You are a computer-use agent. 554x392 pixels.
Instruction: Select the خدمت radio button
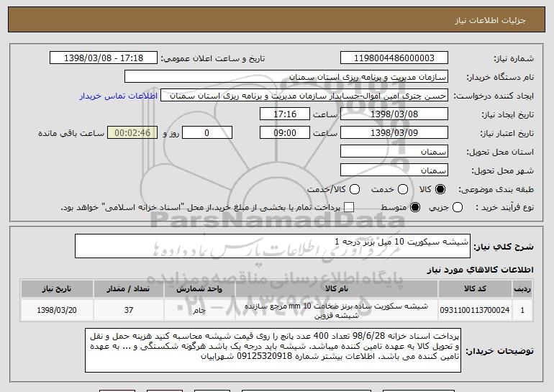pos(403,189)
